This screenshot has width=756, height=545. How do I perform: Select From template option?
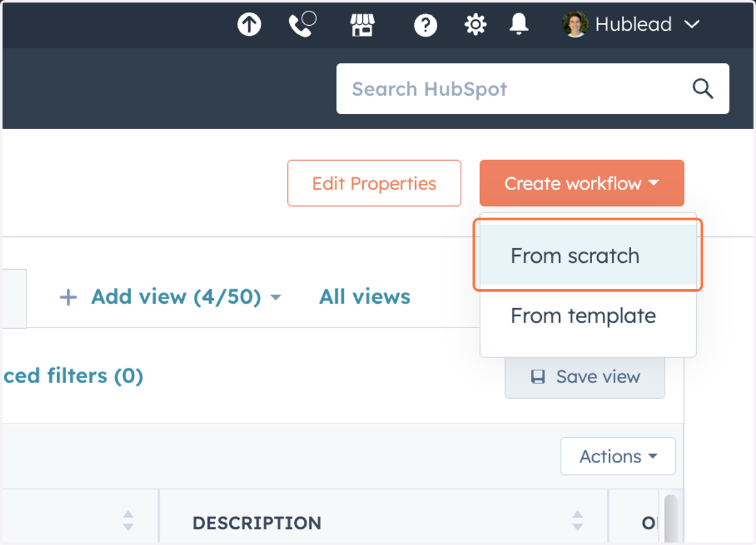tap(588, 316)
